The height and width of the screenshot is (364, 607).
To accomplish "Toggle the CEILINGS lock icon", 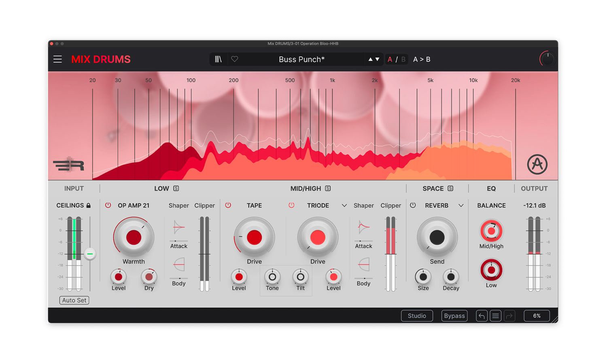I will tap(89, 205).
